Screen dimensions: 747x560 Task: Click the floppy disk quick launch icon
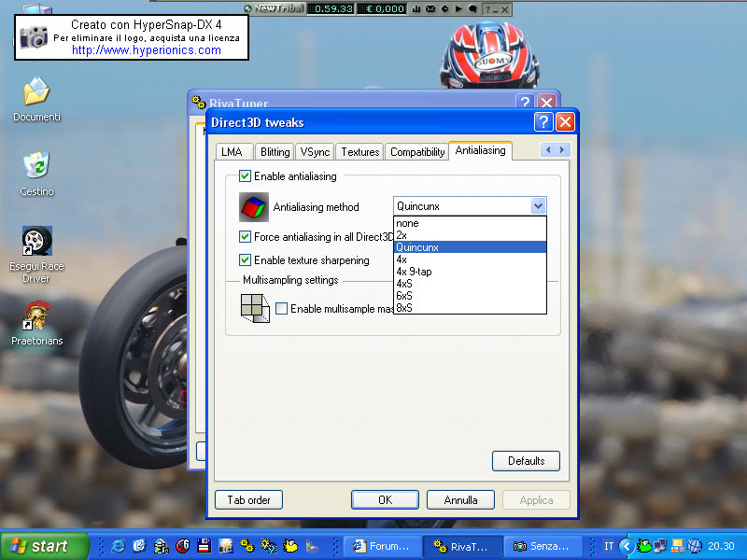point(204,546)
